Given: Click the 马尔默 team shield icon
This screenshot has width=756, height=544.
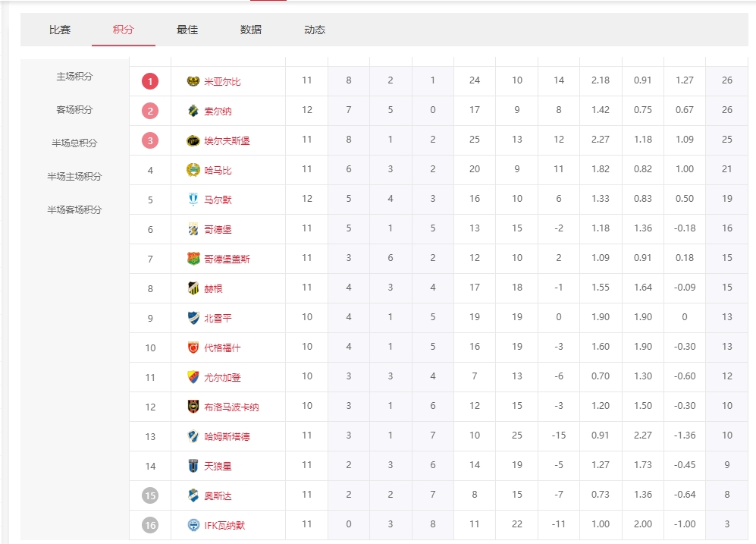Looking at the screenshot, I should tap(193, 200).
